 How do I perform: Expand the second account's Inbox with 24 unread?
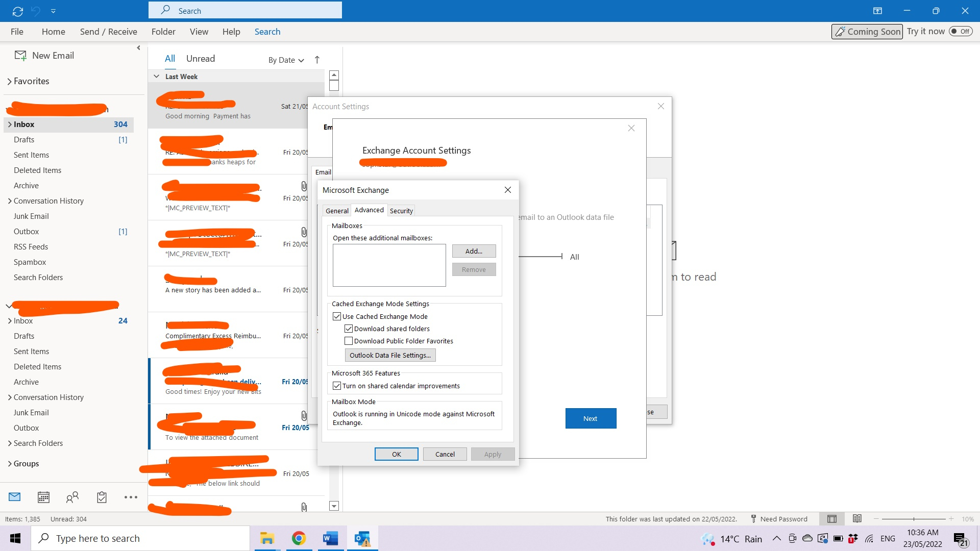[x=10, y=321]
